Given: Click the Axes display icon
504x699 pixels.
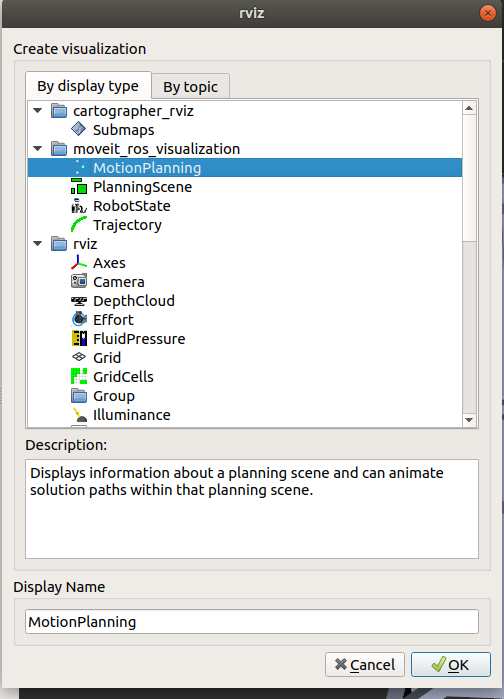Looking at the screenshot, I should point(79,263).
